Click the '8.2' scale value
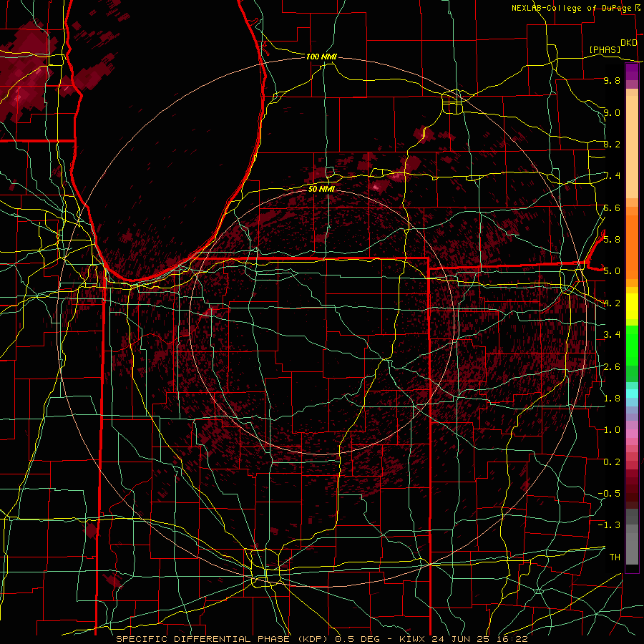The height and width of the screenshot is (644, 644). click(612, 144)
